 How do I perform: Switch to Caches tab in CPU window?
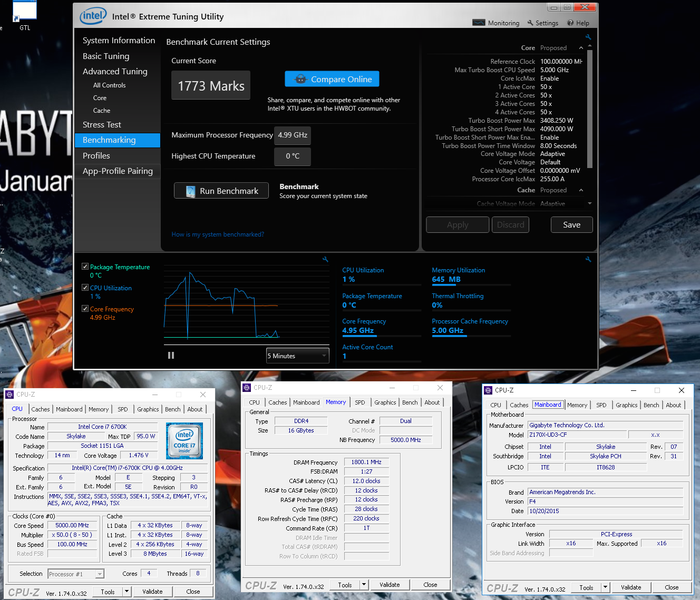40,409
